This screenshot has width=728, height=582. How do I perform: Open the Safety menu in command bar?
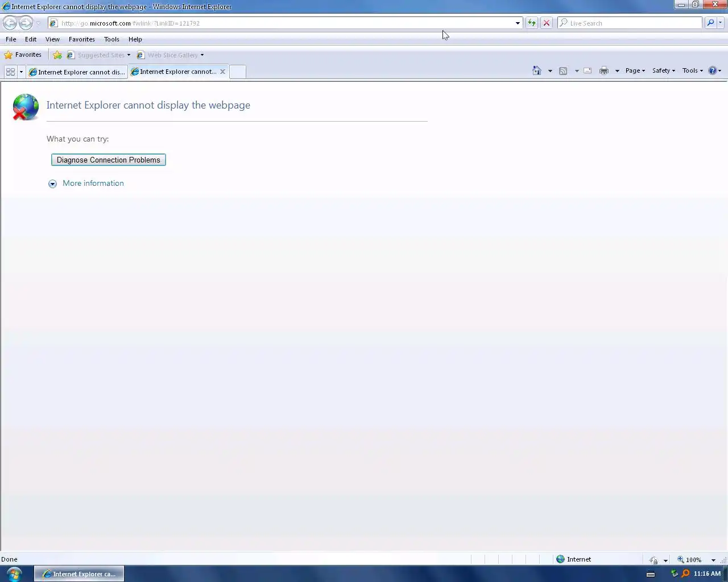click(663, 70)
